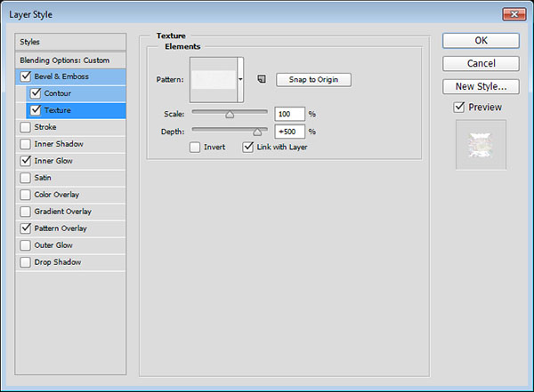The width and height of the screenshot is (534, 392).
Task: Turn on the Drop Shadow checkbox
Action: [x=25, y=262]
